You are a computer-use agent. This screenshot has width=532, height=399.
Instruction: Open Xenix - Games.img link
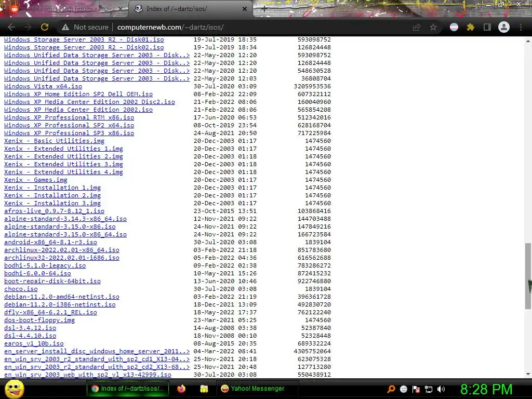tap(36, 180)
